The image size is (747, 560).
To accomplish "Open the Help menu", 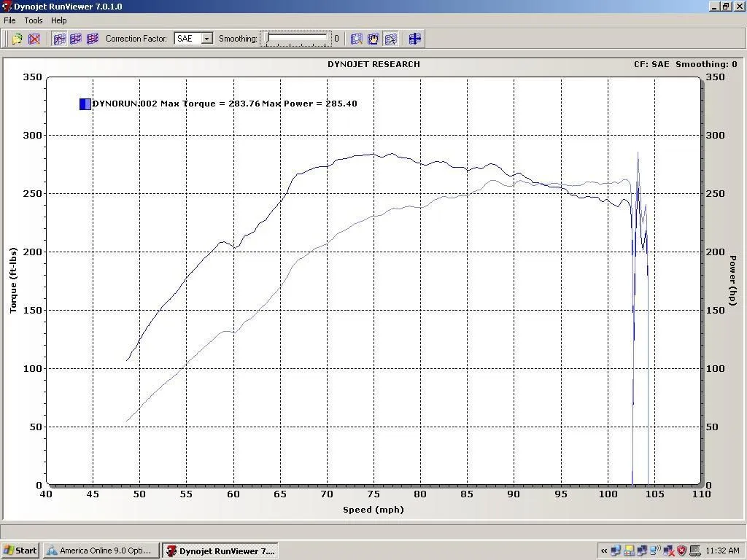I will tap(58, 20).
